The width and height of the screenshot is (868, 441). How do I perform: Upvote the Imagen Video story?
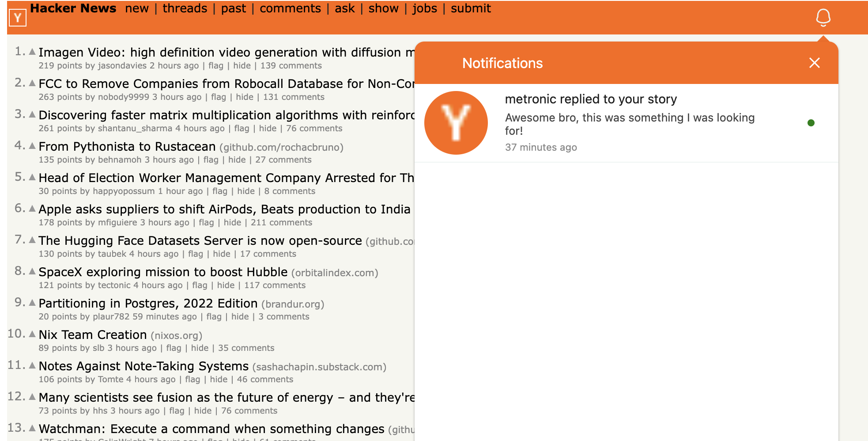[32, 52]
